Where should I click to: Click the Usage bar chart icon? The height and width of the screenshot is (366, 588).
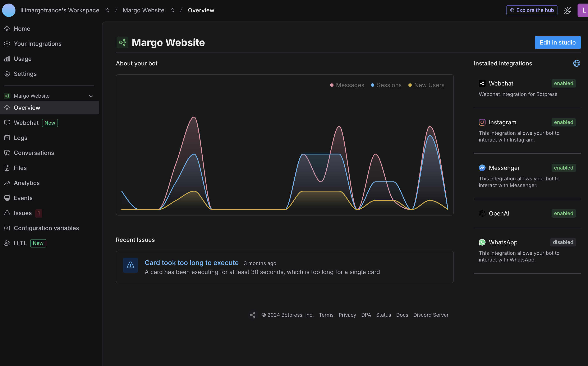tap(7, 59)
